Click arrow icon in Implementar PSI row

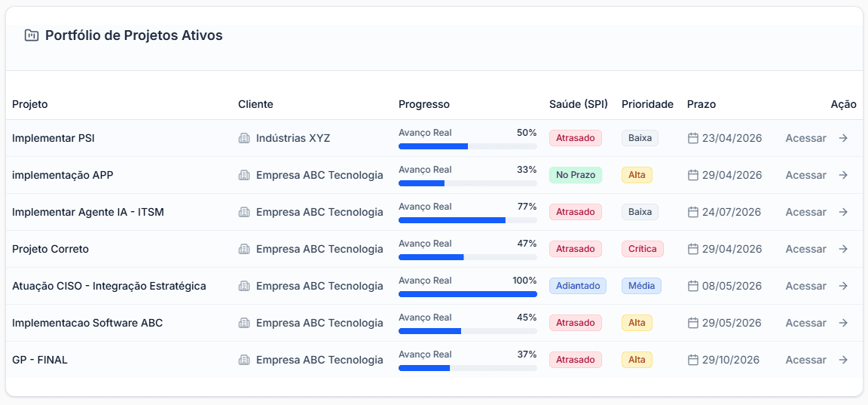(x=843, y=138)
